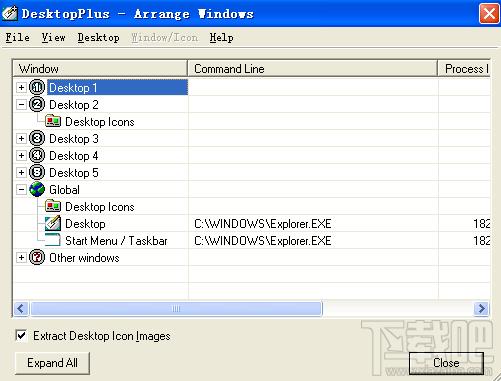This screenshot has width=501, height=381.
Task: Select Desktop Icons label under Global
Action: point(100,207)
